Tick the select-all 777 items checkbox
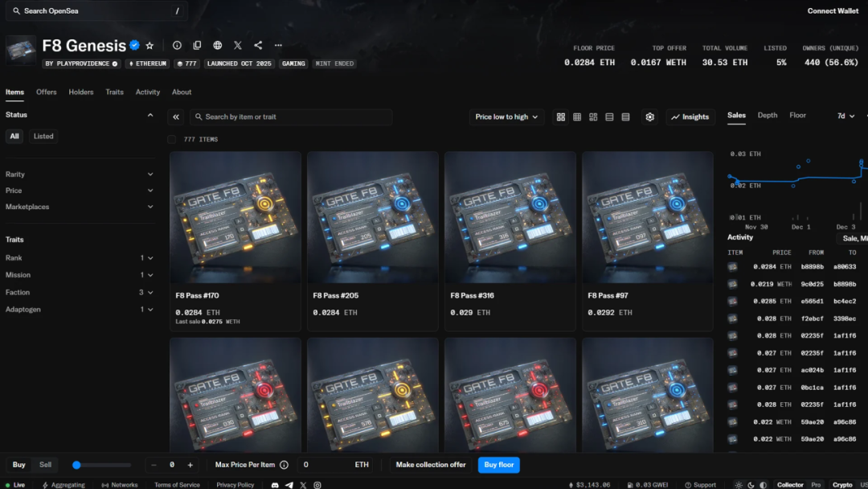Screen dimensions: 868x489 pyautogui.click(x=172, y=140)
